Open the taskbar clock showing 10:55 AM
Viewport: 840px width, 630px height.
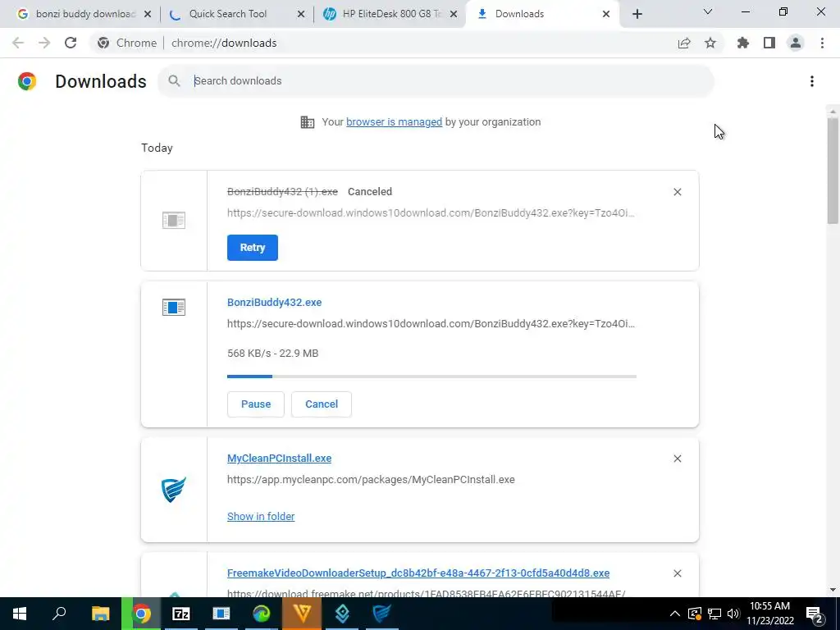point(769,614)
